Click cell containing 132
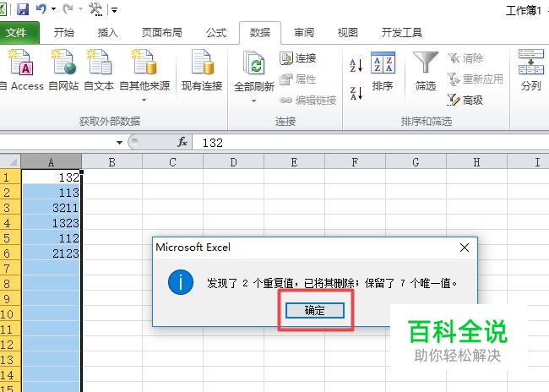The width and height of the screenshot is (549, 392). pos(52,177)
